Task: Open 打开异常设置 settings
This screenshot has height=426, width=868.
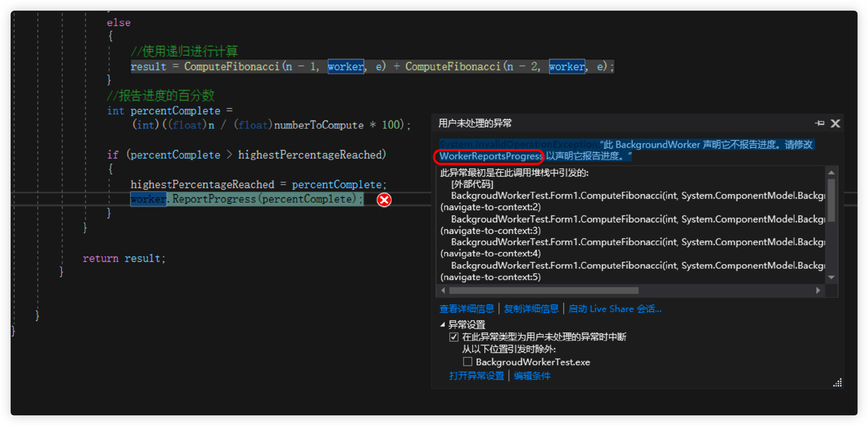Action: click(476, 376)
